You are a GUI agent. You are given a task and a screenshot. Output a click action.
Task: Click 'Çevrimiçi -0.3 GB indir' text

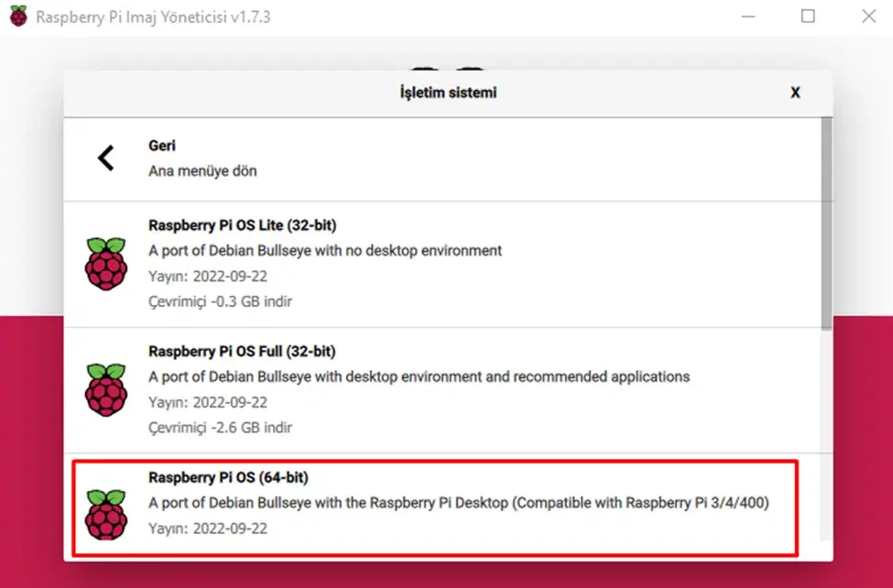tap(221, 301)
